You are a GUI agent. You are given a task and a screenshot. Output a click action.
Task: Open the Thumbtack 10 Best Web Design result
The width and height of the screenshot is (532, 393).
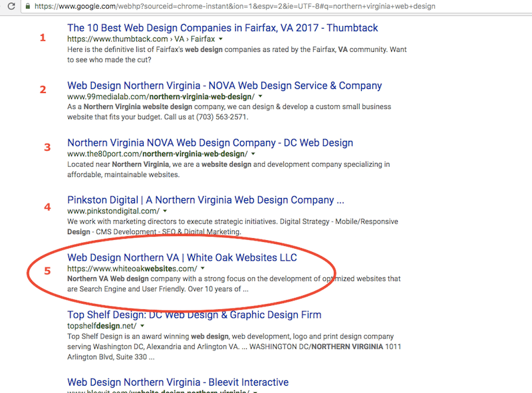click(222, 28)
